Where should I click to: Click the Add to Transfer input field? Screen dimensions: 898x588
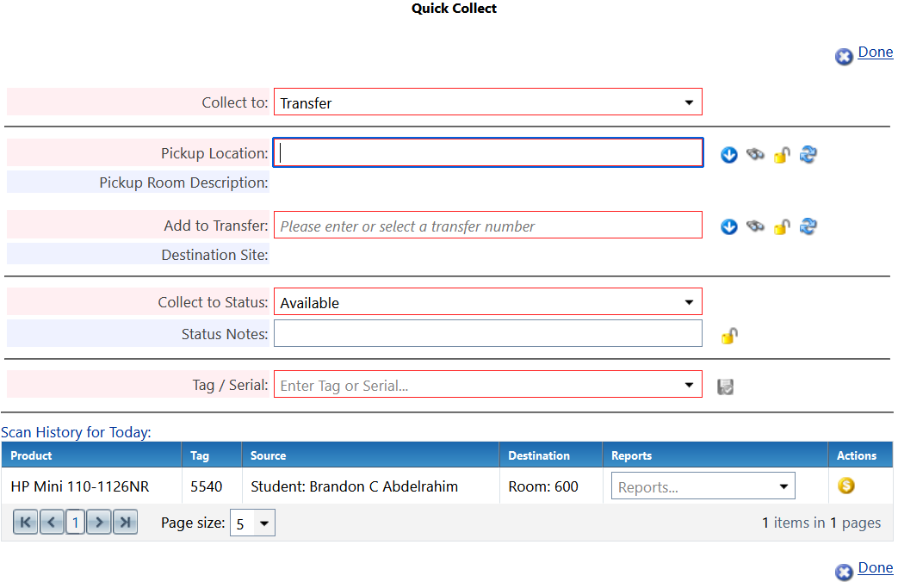(x=488, y=226)
